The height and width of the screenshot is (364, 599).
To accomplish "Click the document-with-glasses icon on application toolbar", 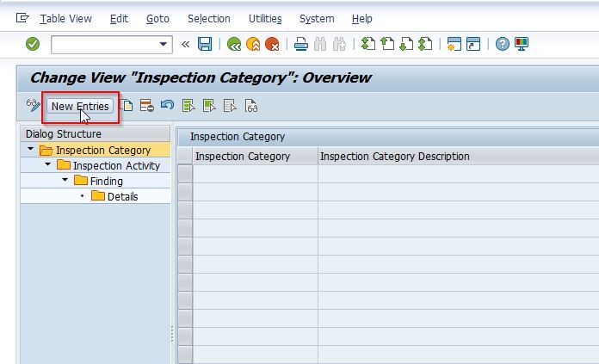I will (x=251, y=106).
